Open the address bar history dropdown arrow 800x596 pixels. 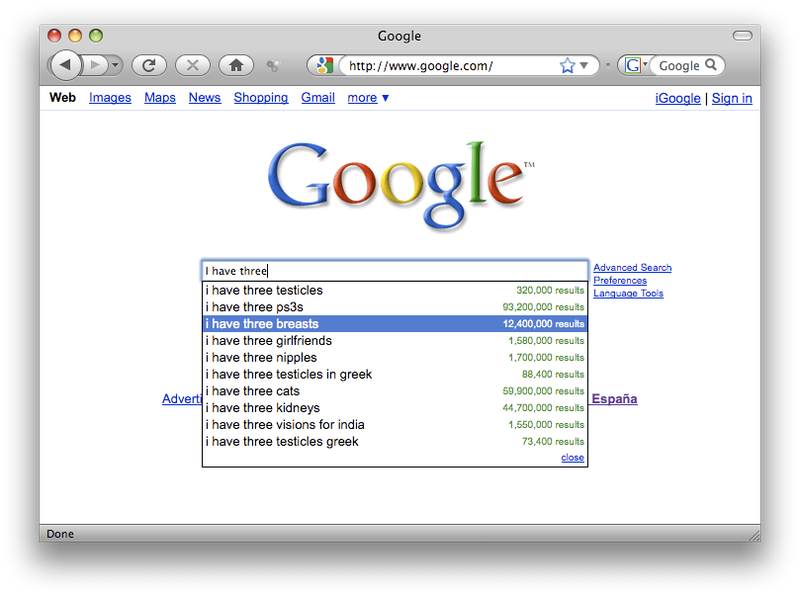pyautogui.click(x=584, y=65)
